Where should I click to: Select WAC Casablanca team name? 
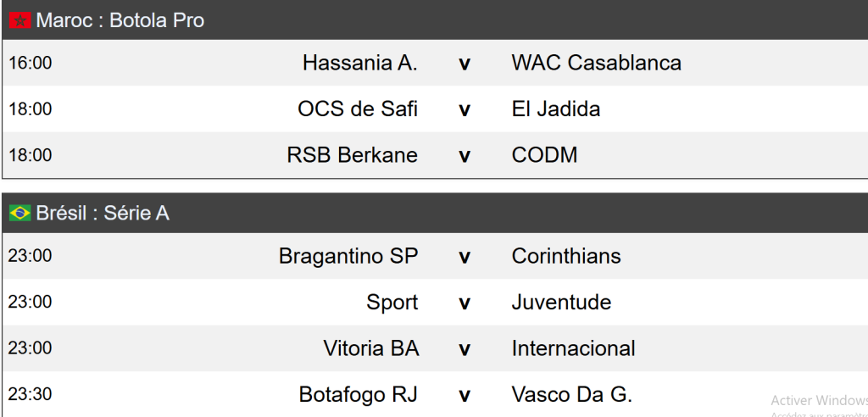pyautogui.click(x=596, y=63)
